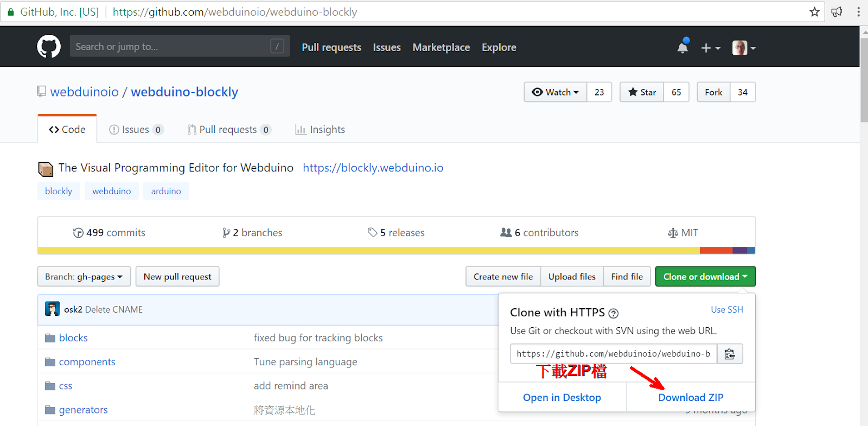868x426 pixels.
Task: Fork the repository
Action: [713, 92]
